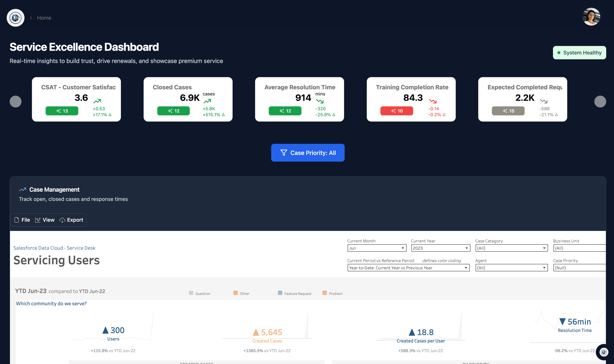Image resolution: width=614 pixels, height=364 pixels.
Task: Open the Salesforce Data Cloud - Service Desk link
Action: pos(54,248)
